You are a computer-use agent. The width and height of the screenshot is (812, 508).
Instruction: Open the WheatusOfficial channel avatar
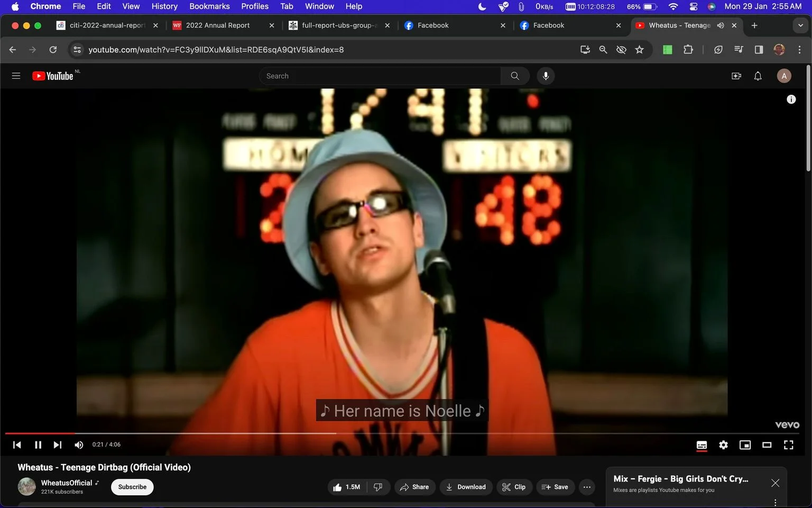(27, 486)
